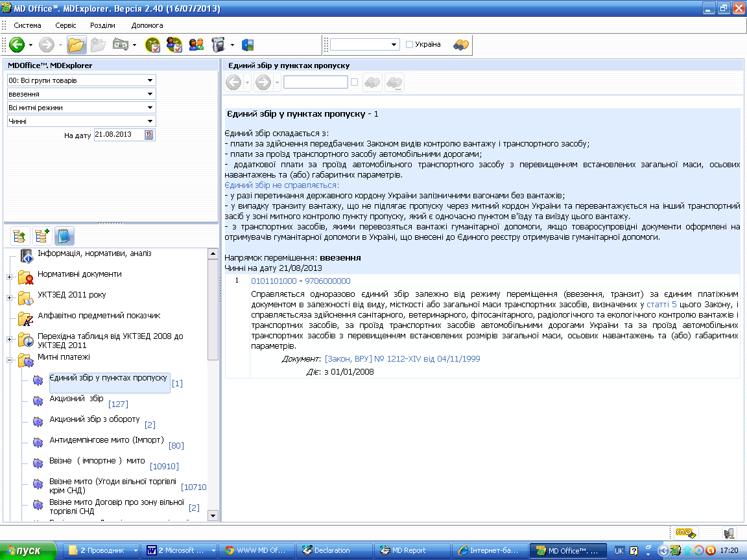Open the Закон ВРУ № 1212-XIV link
Image resolution: width=747 pixels, height=560 pixels.
coord(403,358)
